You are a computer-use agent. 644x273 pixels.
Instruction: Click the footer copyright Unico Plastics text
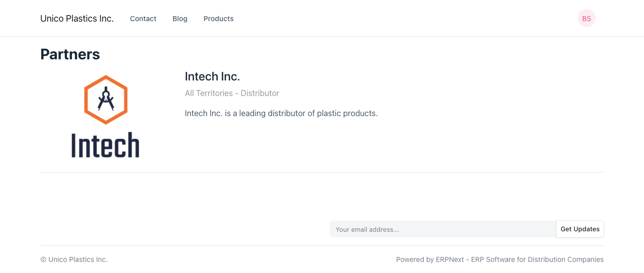point(78,259)
